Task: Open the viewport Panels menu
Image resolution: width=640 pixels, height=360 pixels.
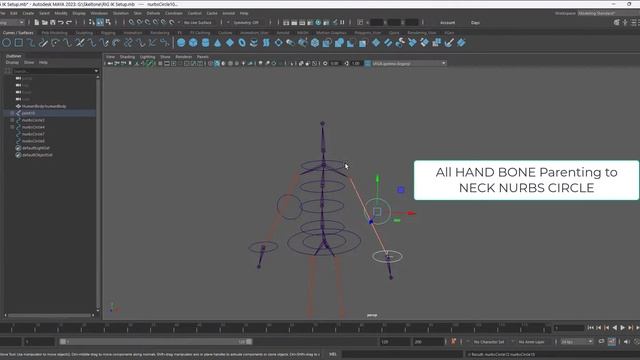Action: pos(202,57)
